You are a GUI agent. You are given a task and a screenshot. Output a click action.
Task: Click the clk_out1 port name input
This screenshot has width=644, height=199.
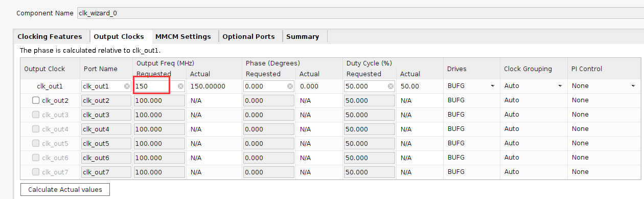pyautogui.click(x=106, y=86)
